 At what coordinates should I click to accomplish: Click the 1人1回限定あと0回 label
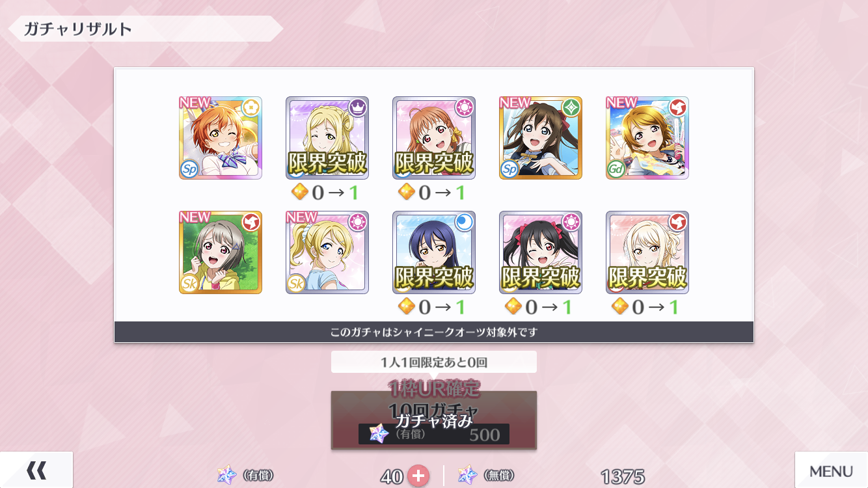point(434,362)
